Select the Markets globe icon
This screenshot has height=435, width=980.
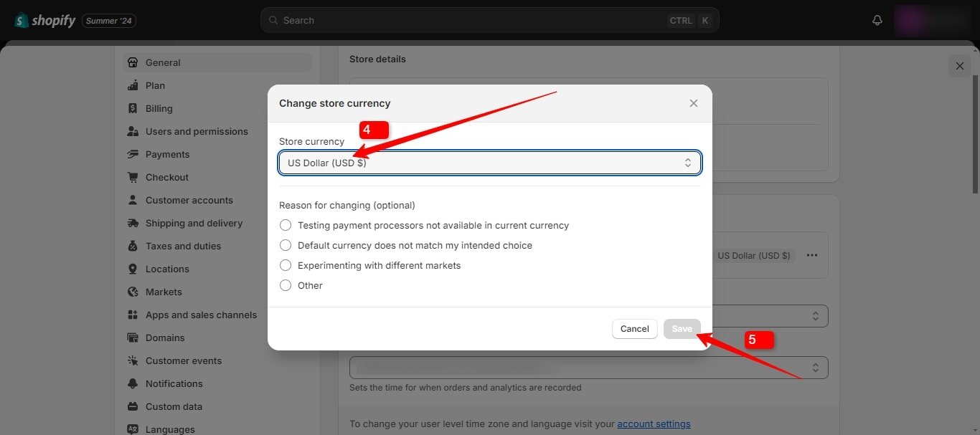coord(133,292)
